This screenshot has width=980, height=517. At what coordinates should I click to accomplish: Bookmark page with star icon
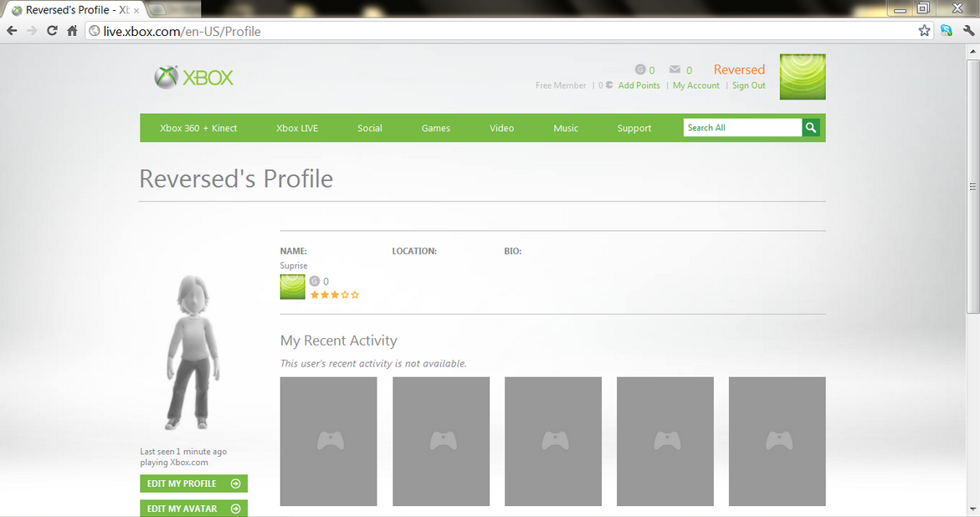[925, 31]
